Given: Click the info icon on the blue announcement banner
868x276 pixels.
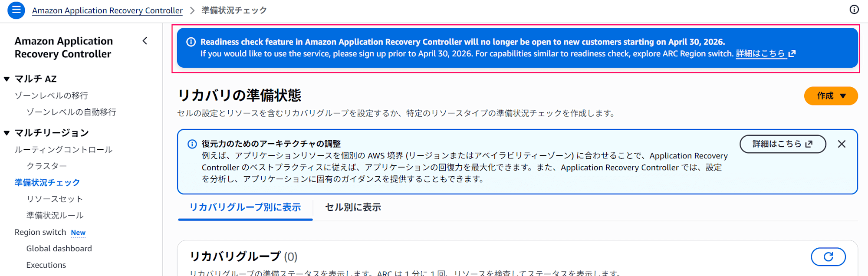Looking at the screenshot, I should click(191, 42).
